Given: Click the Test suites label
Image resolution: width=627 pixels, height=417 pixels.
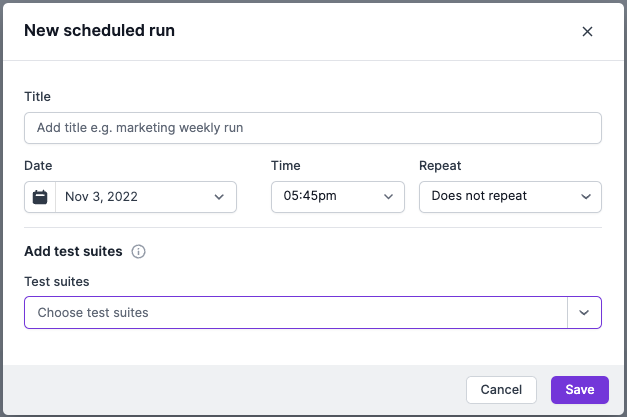Looking at the screenshot, I should (57, 281).
